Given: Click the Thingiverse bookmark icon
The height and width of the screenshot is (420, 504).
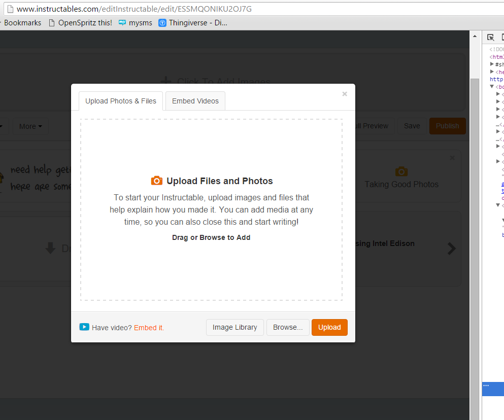Looking at the screenshot, I should [x=162, y=23].
